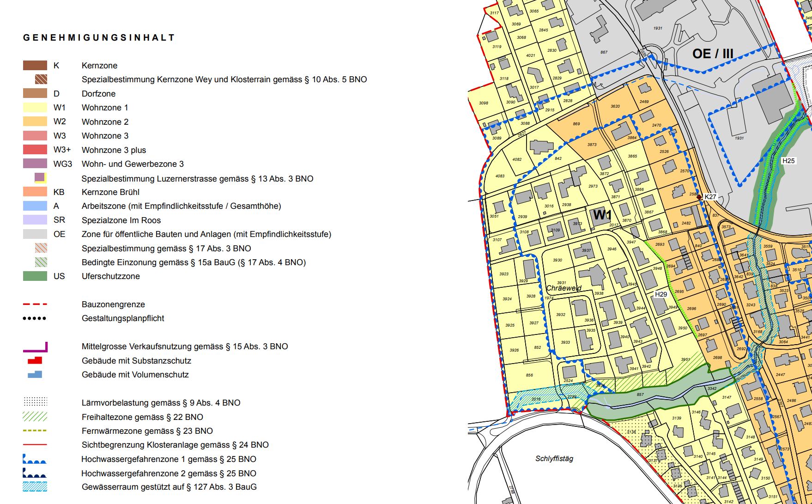812x504 pixels.
Task: Click parcel number 2016 on map
Action: [536, 399]
